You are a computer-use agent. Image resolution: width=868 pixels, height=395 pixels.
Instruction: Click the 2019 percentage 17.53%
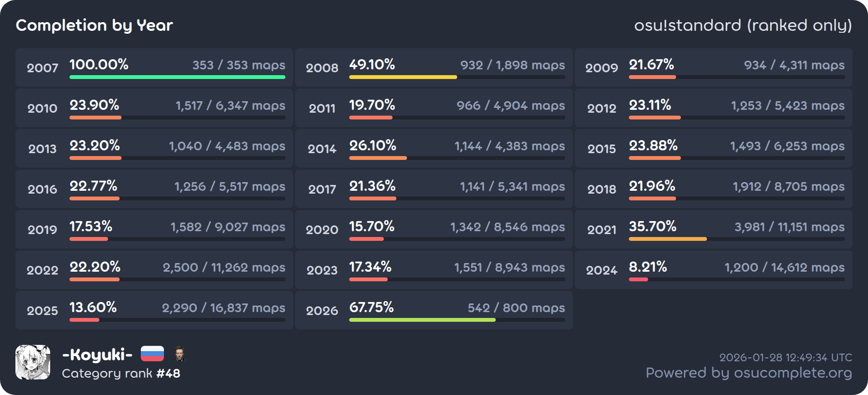pyautogui.click(x=91, y=226)
